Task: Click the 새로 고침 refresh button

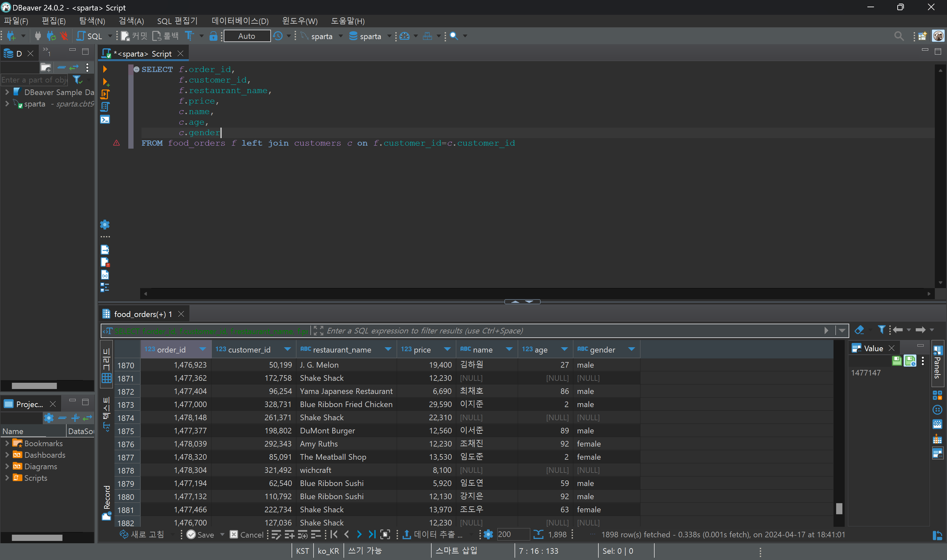Action: tap(142, 534)
